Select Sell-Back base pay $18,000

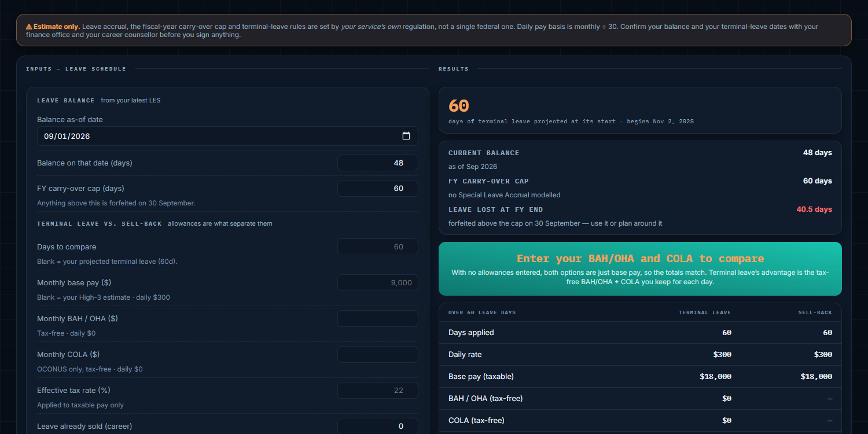tap(816, 377)
